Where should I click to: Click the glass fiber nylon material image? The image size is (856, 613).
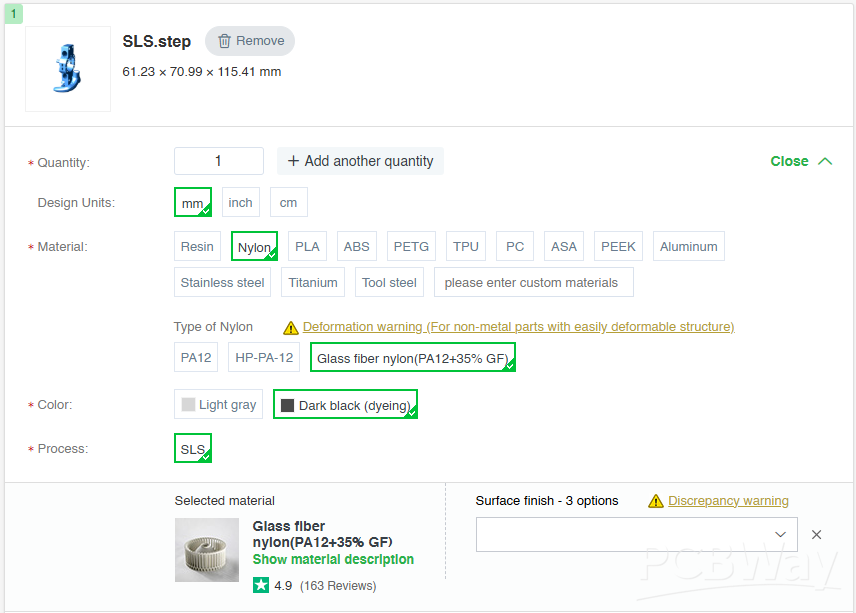207,550
